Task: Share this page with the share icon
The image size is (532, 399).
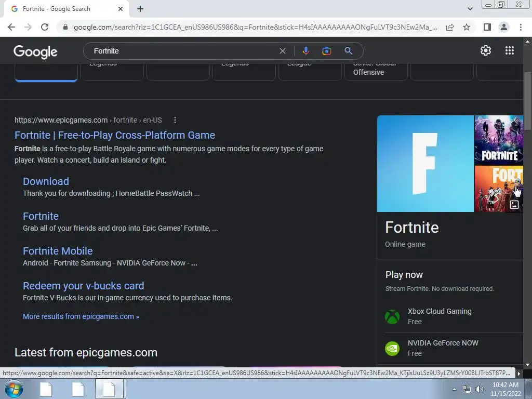Action: [450, 27]
